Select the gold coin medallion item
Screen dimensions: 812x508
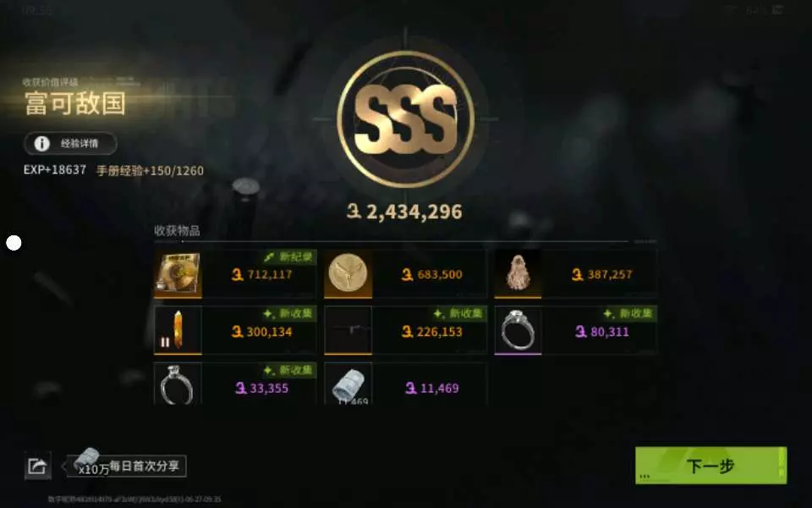pos(348,274)
